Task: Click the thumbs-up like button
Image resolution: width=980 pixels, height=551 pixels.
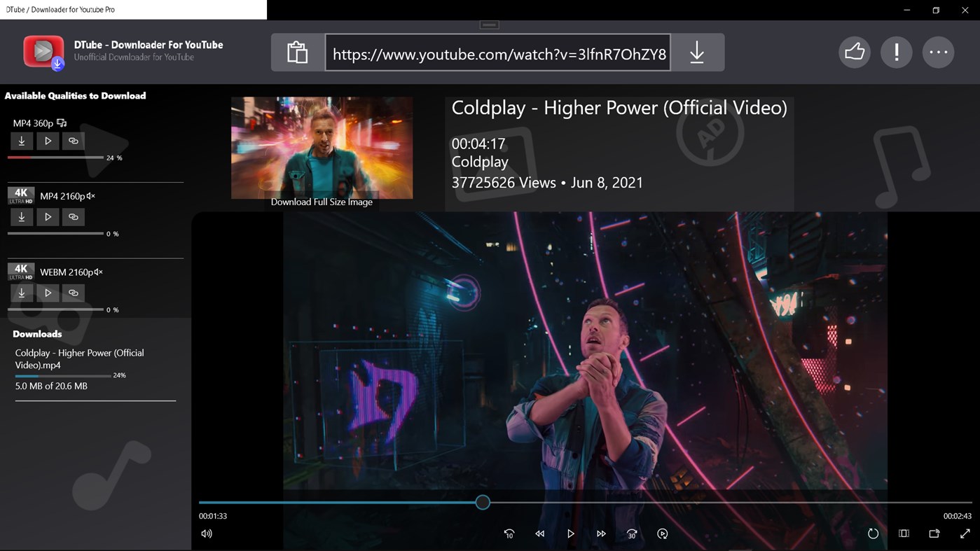Action: [855, 52]
